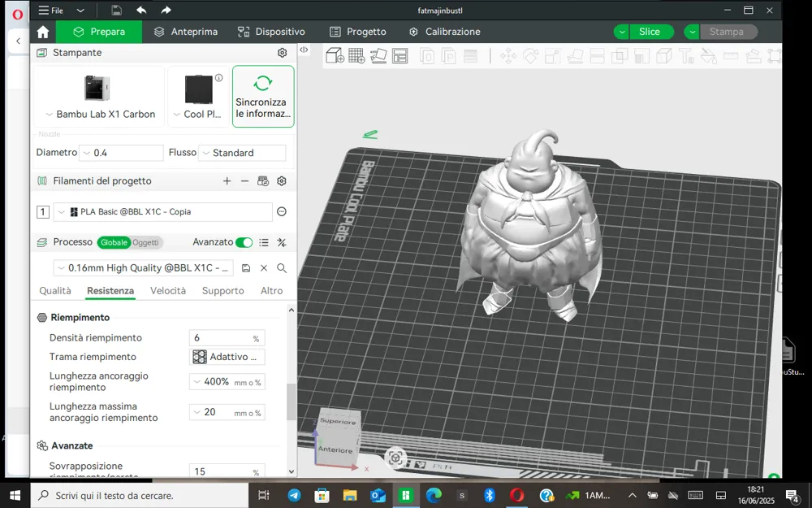This screenshot has height=508, width=812.
Task: Select the Measure ruler tool icon
Action: point(731,56)
